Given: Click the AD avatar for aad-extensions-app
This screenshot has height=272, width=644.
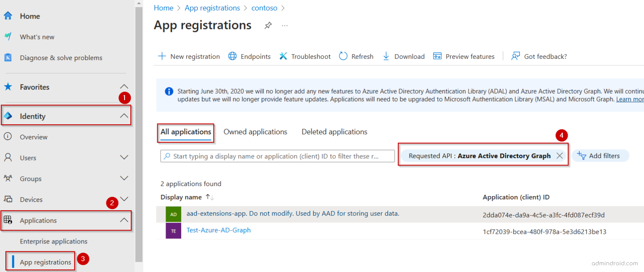Looking at the screenshot, I should click(174, 214).
